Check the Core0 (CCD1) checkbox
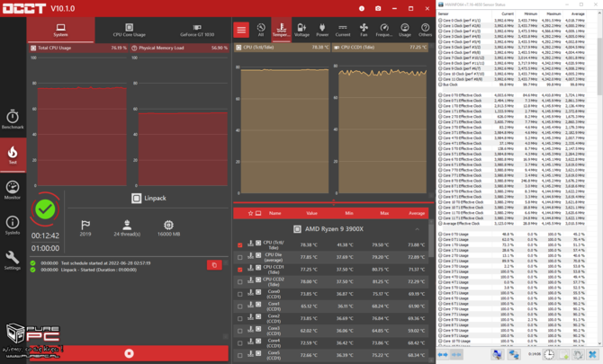 (240, 294)
